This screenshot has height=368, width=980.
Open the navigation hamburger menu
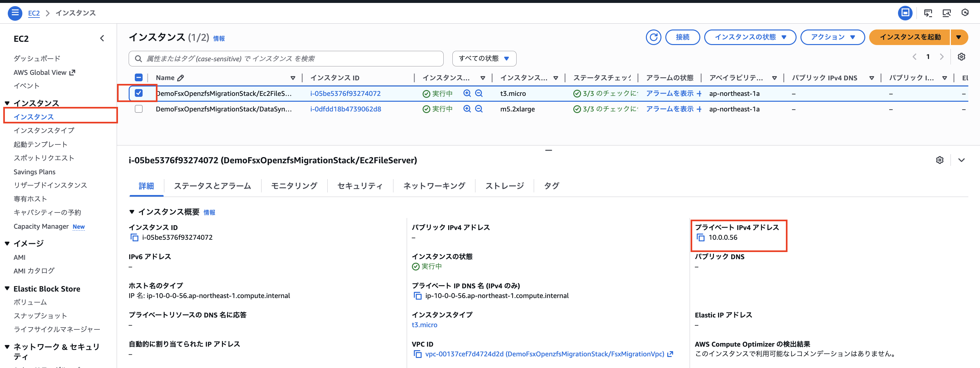click(15, 13)
